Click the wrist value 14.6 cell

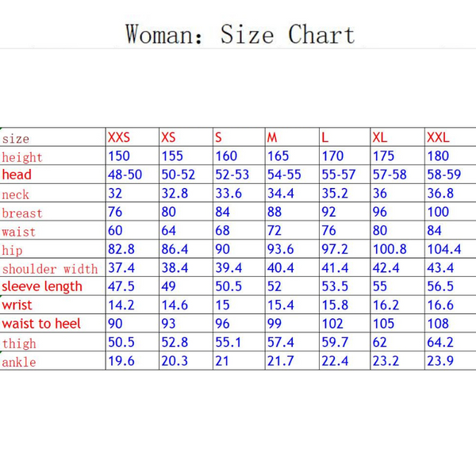175,305
